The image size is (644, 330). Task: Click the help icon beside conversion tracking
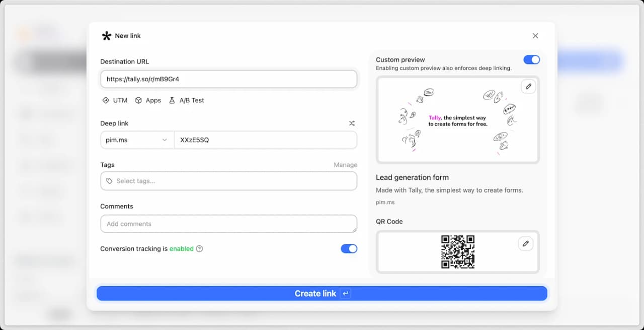coord(199,249)
